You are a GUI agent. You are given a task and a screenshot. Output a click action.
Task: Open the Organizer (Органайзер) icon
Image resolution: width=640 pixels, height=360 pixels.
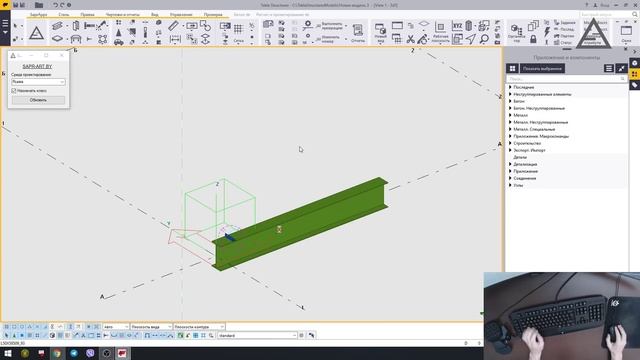[516, 33]
